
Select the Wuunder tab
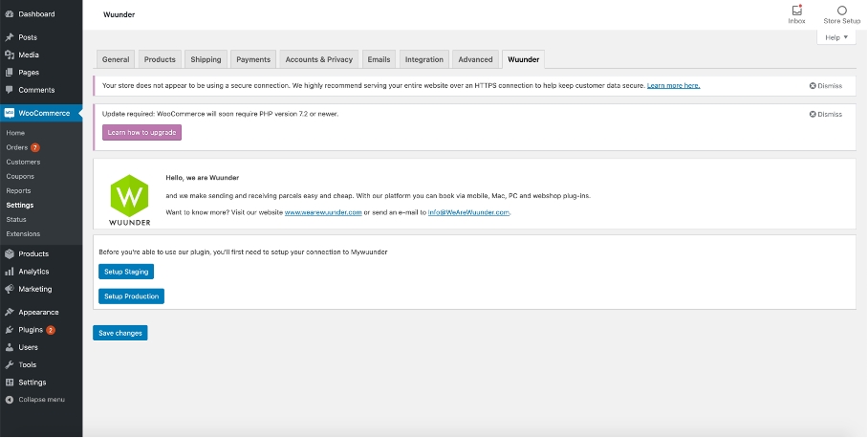[523, 59]
